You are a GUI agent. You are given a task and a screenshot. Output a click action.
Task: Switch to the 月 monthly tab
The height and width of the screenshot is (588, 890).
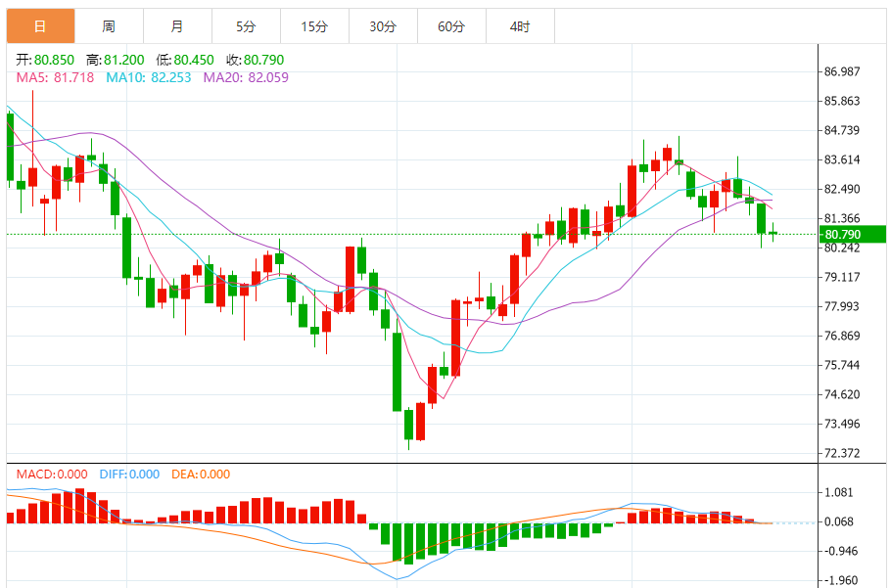(177, 26)
